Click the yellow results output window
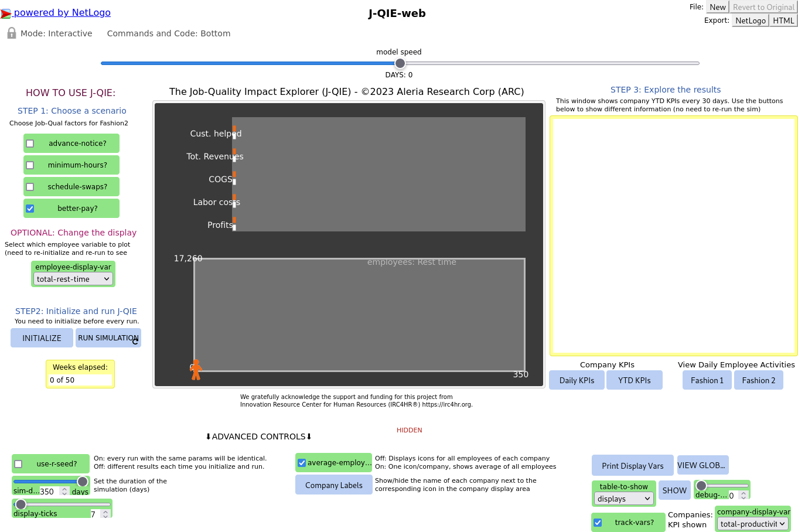The width and height of the screenshot is (798, 532). [x=673, y=236]
